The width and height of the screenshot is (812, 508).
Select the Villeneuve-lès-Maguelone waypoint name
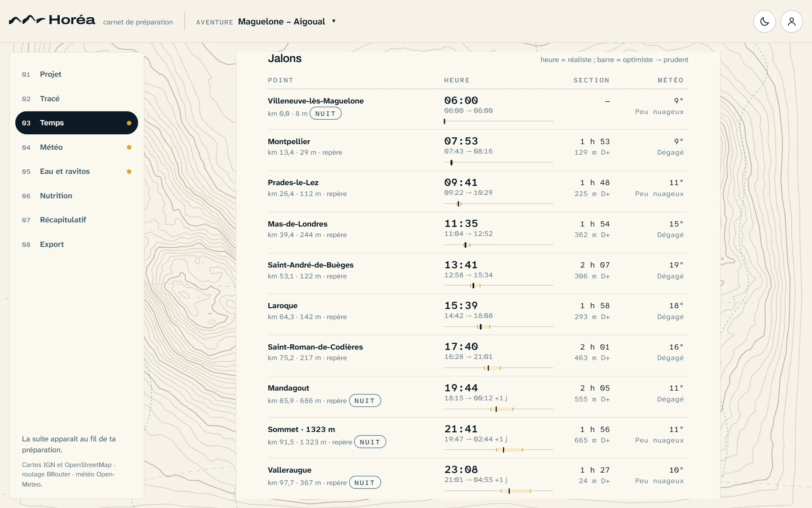click(315, 101)
